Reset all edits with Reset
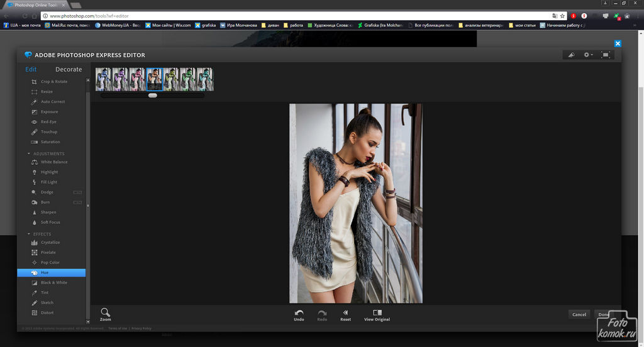The image size is (644, 347). coord(345,314)
